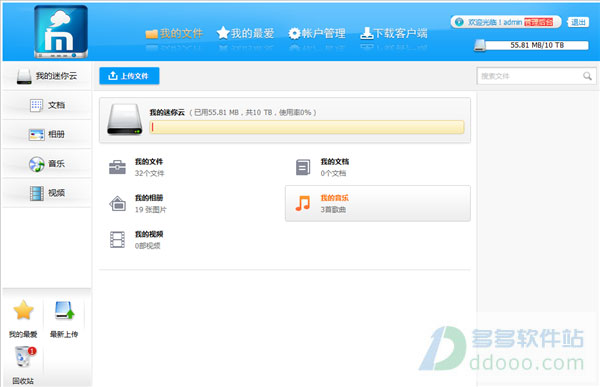Click the 我的相册 picture icon
Viewport: 600px width, 387px height.
coord(117,203)
